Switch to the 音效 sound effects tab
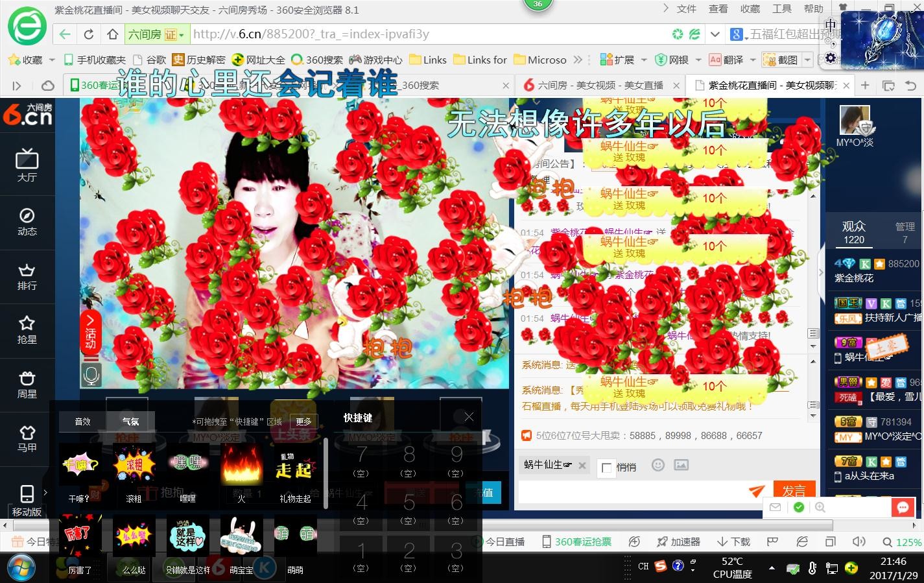Viewport: 924px width, 583px height. pyautogui.click(x=82, y=422)
